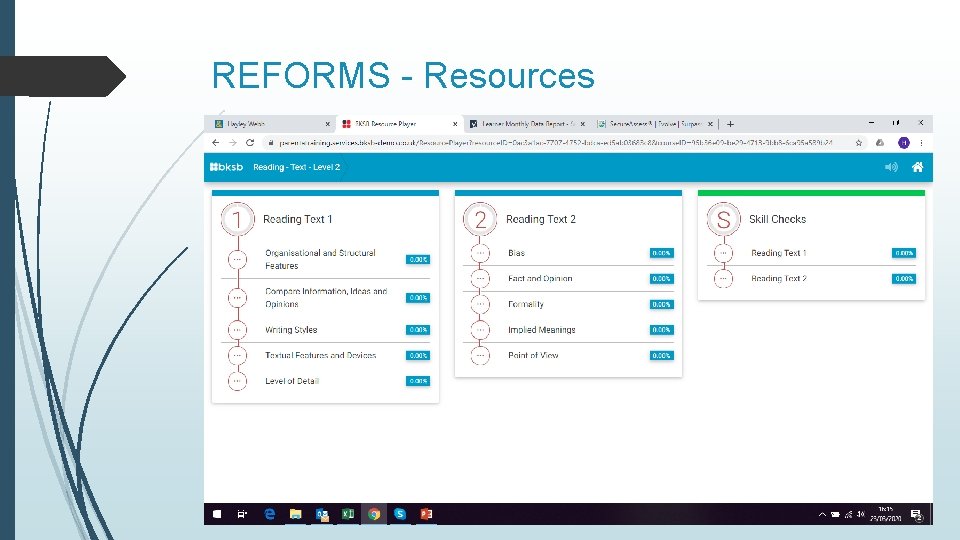
Task: Close the Learner Monthly Data Report tab
Action: point(582,124)
